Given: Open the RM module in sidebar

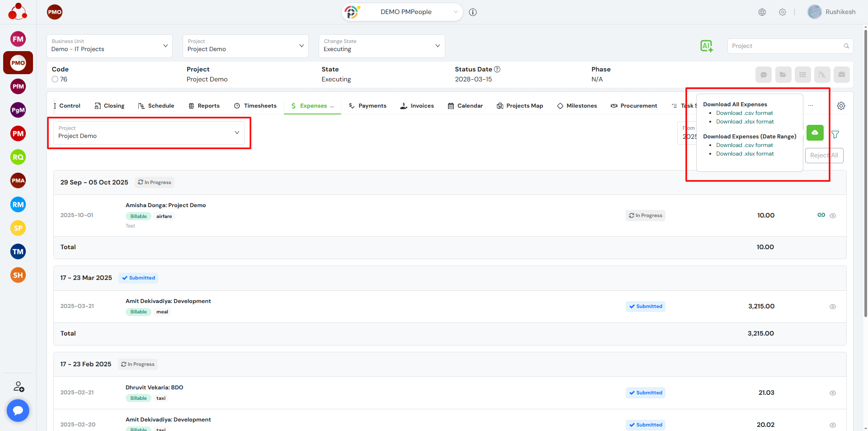Looking at the screenshot, I should tap(18, 204).
